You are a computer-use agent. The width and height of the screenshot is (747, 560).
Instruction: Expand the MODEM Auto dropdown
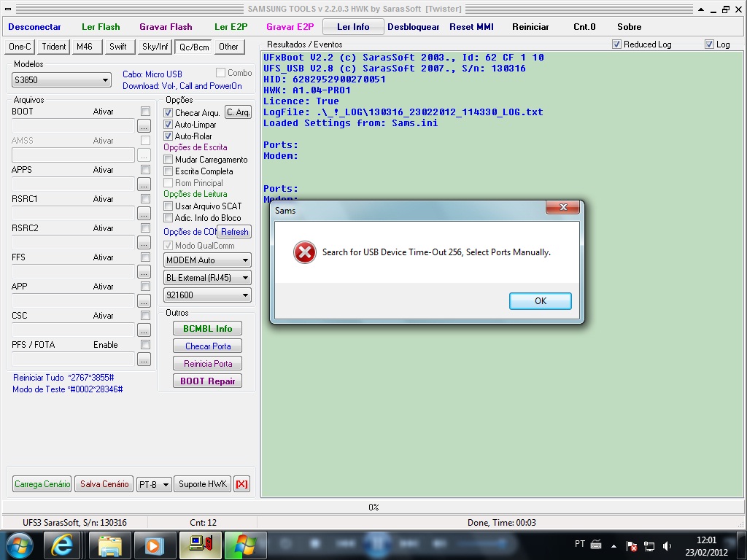pyautogui.click(x=207, y=260)
